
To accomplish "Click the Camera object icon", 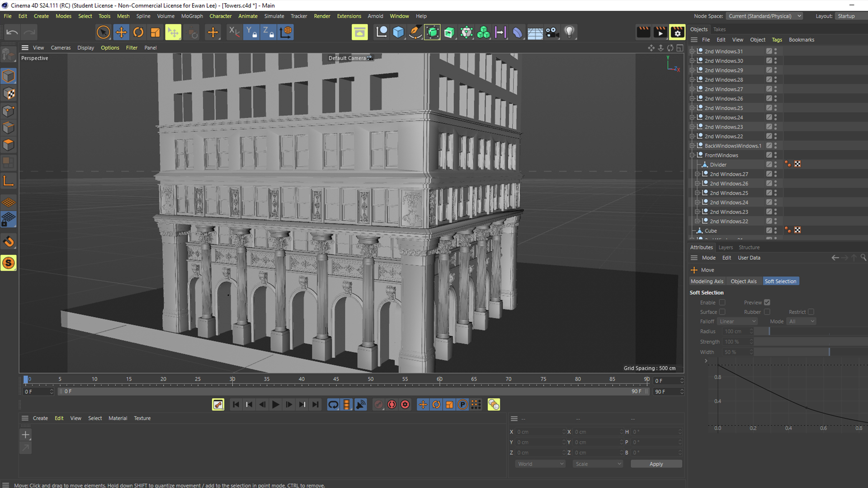I will [x=552, y=32].
